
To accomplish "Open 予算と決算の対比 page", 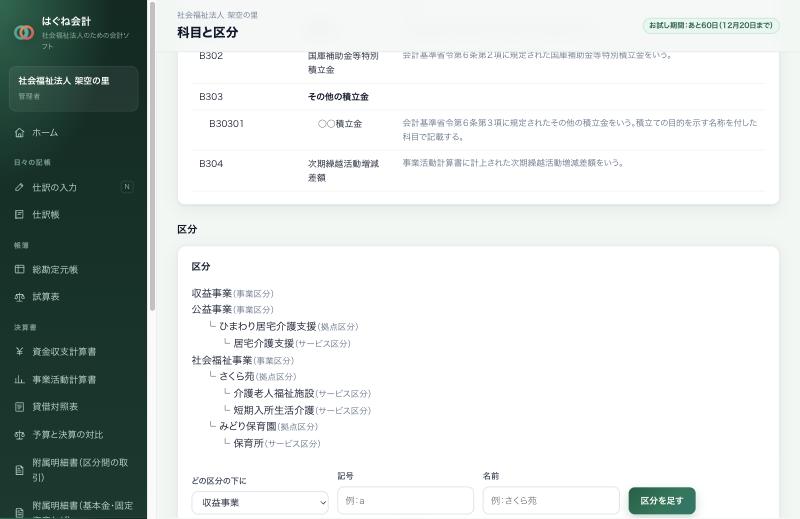I will pos(73,435).
